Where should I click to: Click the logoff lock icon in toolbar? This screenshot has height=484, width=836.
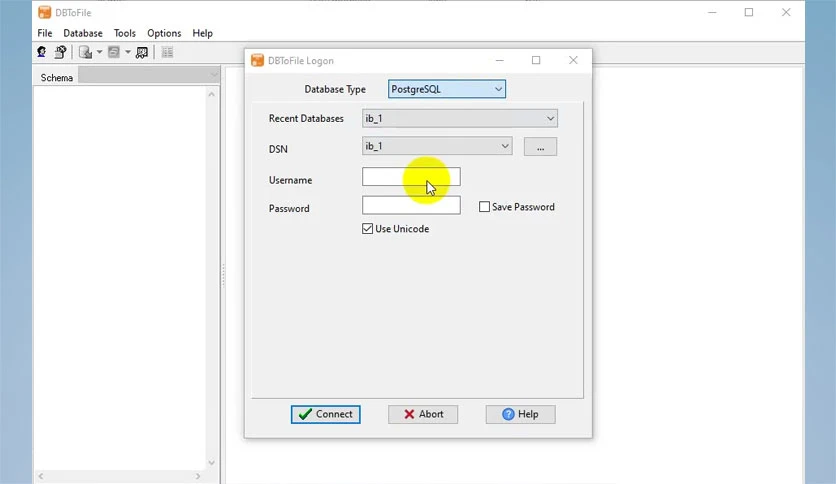(60, 52)
